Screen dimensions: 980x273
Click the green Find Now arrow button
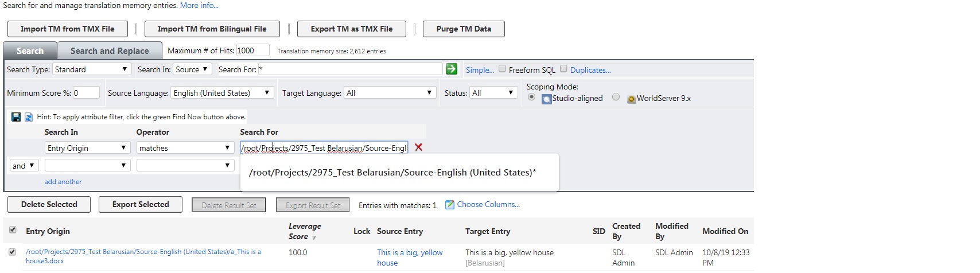point(452,69)
